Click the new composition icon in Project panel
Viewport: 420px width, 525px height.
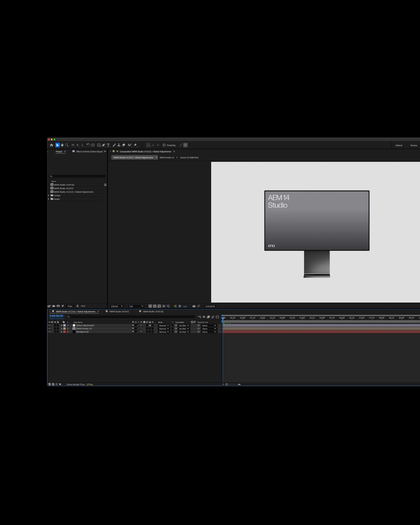(x=58, y=306)
